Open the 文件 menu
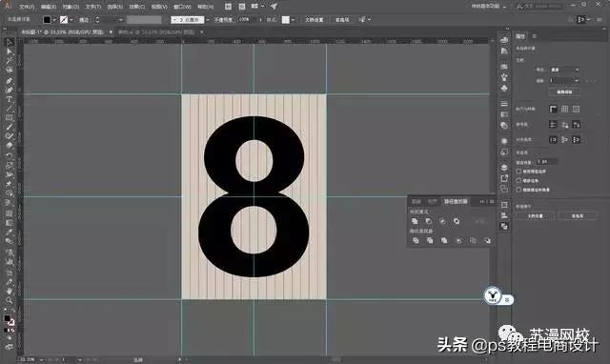The width and height of the screenshot is (610, 364). pyautogui.click(x=27, y=7)
